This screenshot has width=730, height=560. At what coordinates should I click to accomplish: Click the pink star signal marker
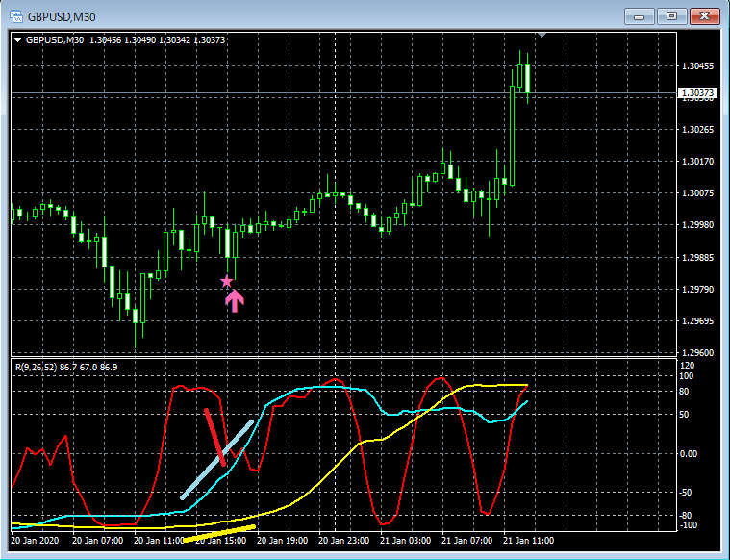[x=226, y=281]
